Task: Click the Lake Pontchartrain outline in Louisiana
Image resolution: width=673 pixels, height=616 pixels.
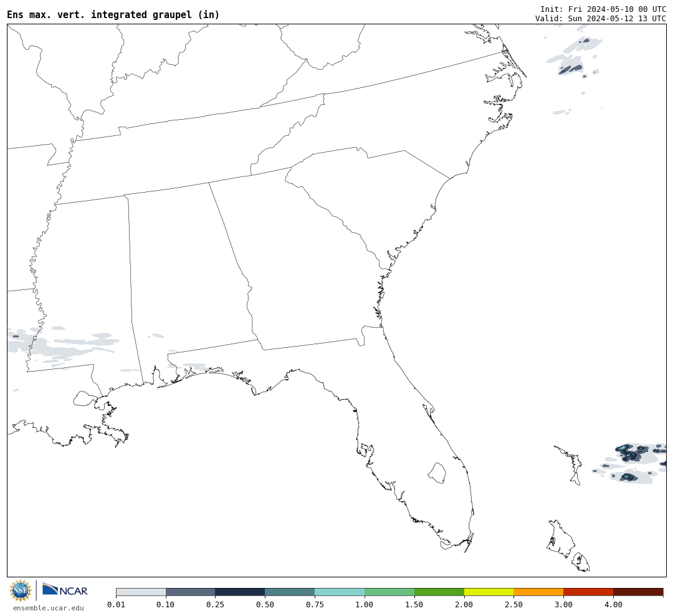Action: pos(84,398)
